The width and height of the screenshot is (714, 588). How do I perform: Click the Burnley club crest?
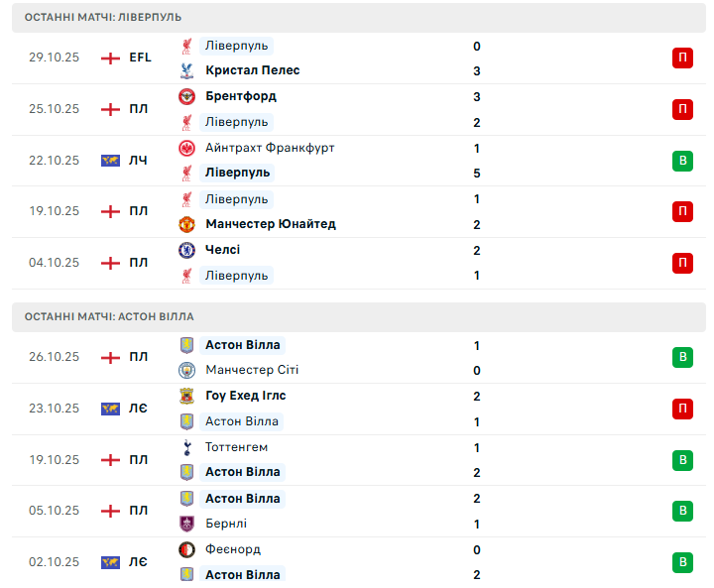click(x=187, y=524)
